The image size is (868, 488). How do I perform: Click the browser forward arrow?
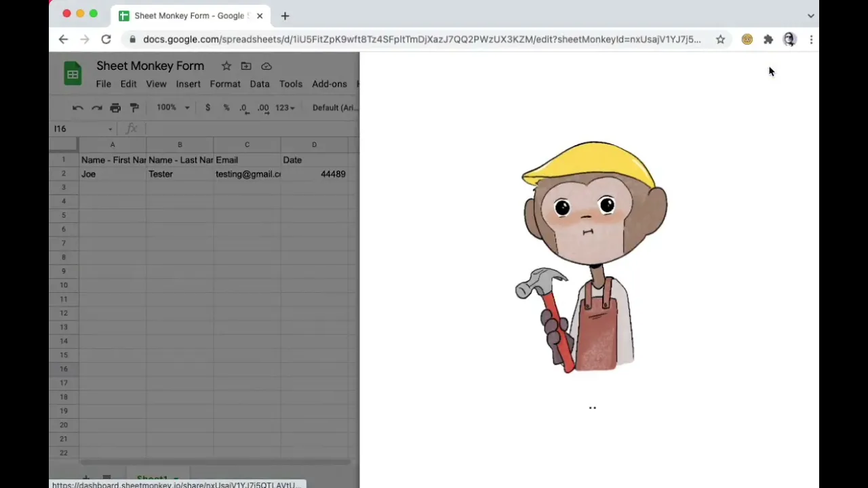[85, 39]
